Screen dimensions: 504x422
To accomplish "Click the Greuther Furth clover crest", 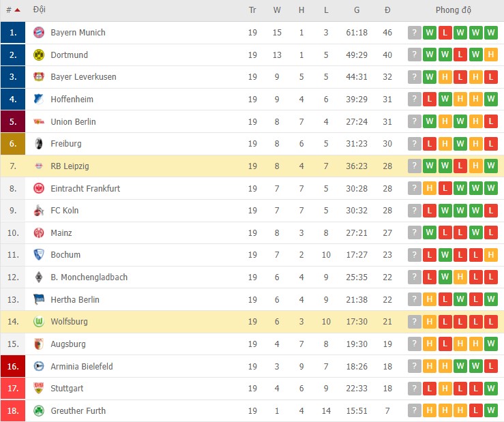I will pos(39,411).
